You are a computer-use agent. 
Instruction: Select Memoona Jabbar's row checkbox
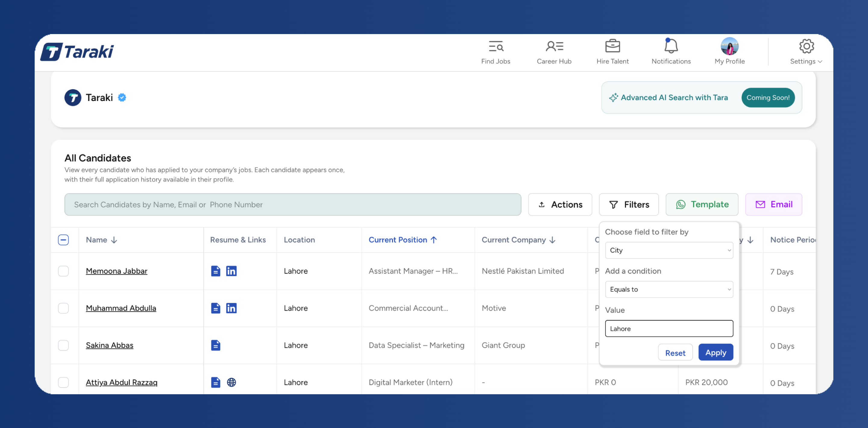pyautogui.click(x=63, y=271)
